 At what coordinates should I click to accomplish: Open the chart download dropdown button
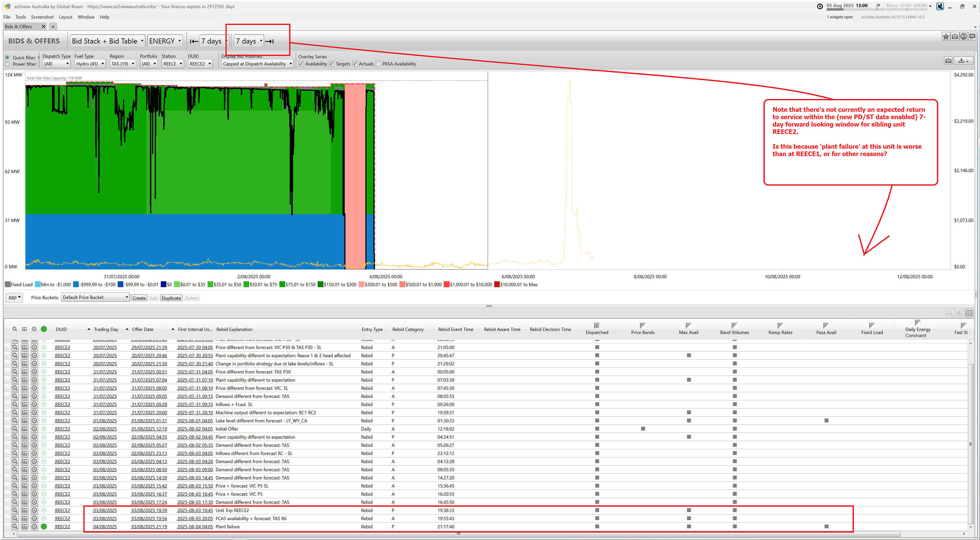(x=963, y=61)
